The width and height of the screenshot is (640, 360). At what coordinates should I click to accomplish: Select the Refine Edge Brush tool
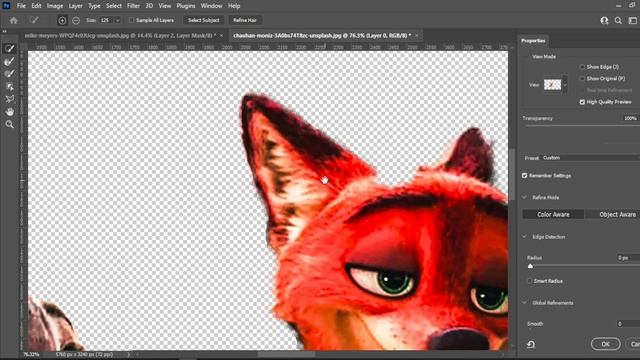point(9,61)
